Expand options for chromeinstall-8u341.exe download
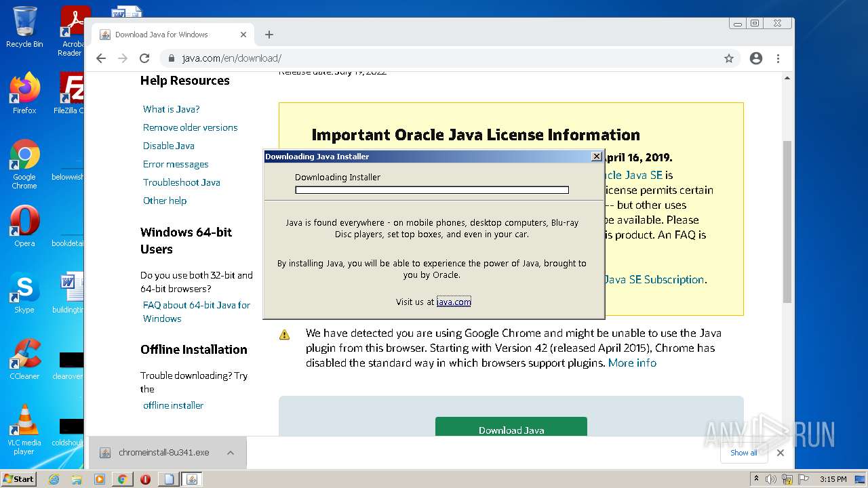Image resolution: width=868 pixels, height=488 pixels. [x=231, y=453]
